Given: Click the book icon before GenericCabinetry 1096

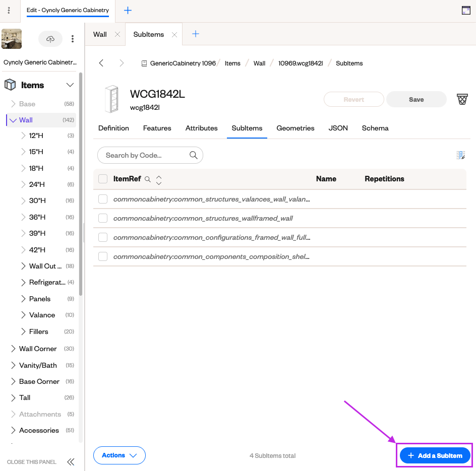Looking at the screenshot, I should [144, 63].
